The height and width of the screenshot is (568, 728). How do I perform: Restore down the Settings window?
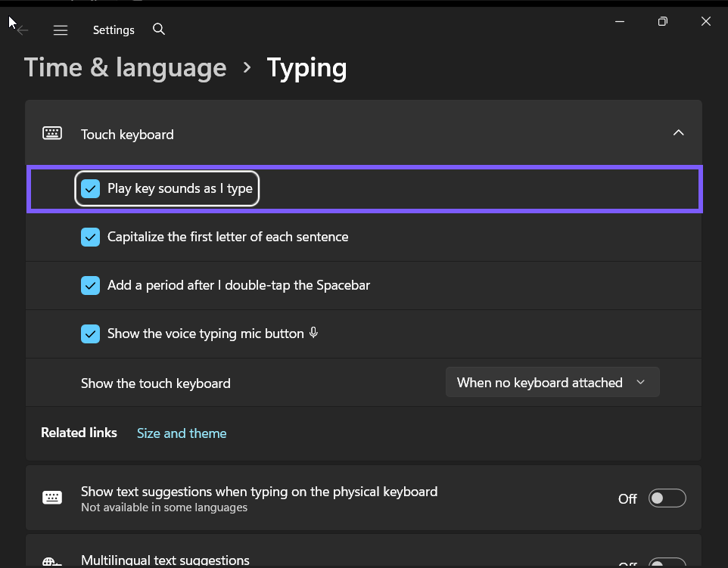(x=662, y=21)
